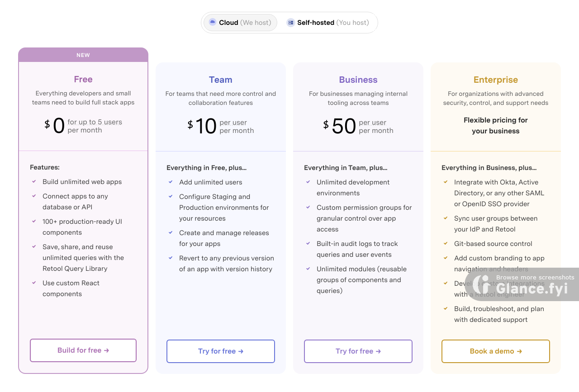Toggle the hosting selector pill control

click(289, 22)
